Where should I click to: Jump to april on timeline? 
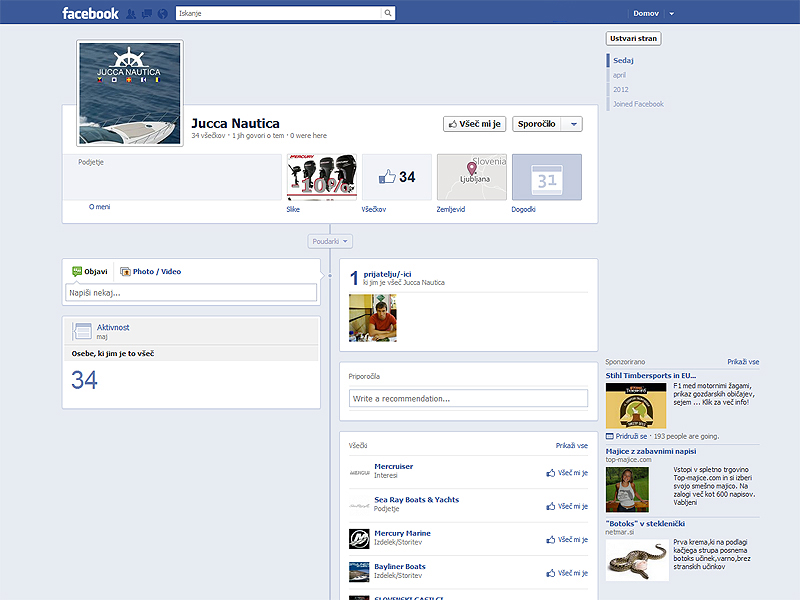[x=619, y=75]
